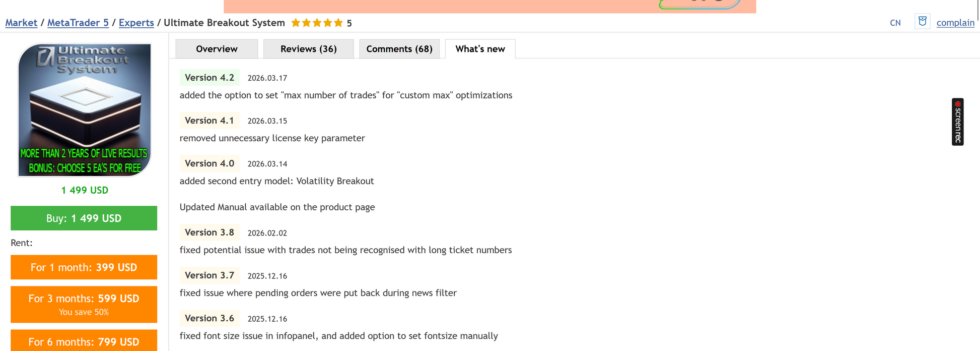This screenshot has height=351, width=980.
Task: Click the Version 4.2 label
Action: coord(209,78)
